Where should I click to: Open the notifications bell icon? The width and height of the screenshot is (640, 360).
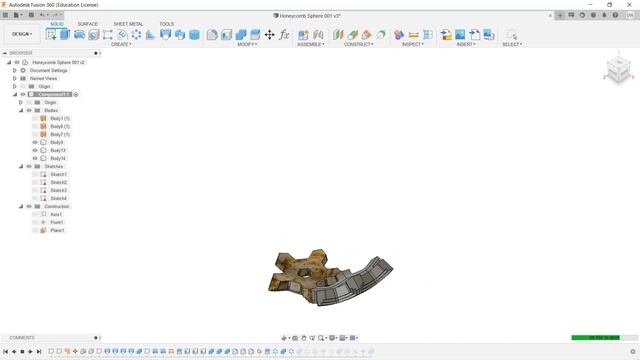click(x=604, y=15)
